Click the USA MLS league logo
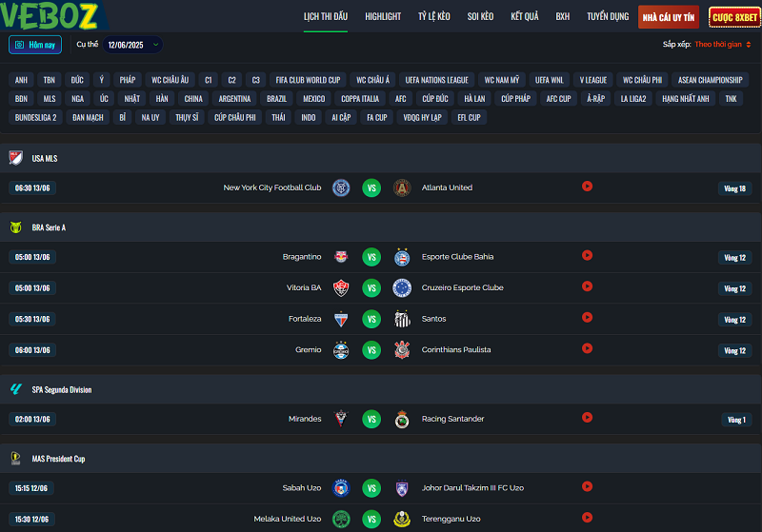762x532 pixels. (x=16, y=158)
